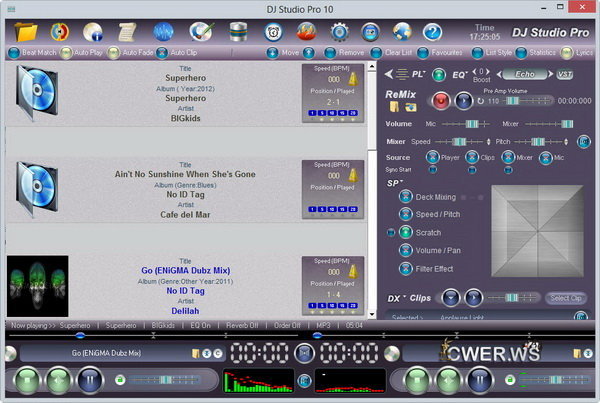Click the red ReMix record button
Screen dimensions: 600x403
[441, 101]
